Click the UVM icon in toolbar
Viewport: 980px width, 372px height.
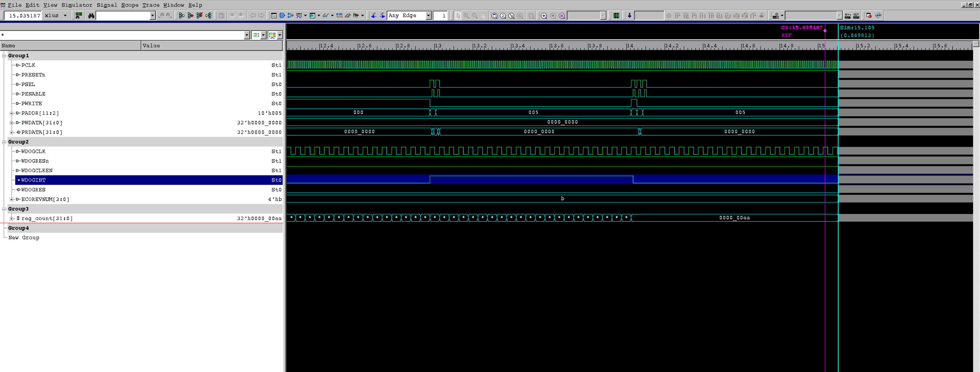pyautogui.click(x=878, y=16)
